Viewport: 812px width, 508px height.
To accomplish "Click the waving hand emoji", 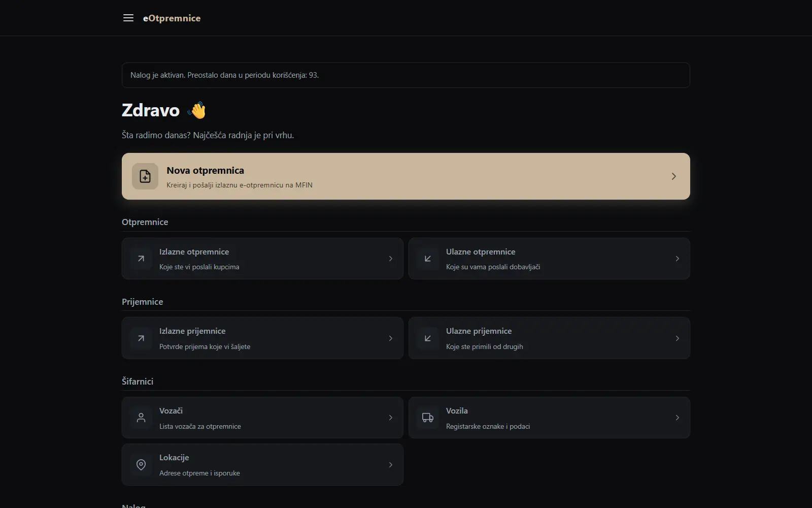I will tap(197, 110).
